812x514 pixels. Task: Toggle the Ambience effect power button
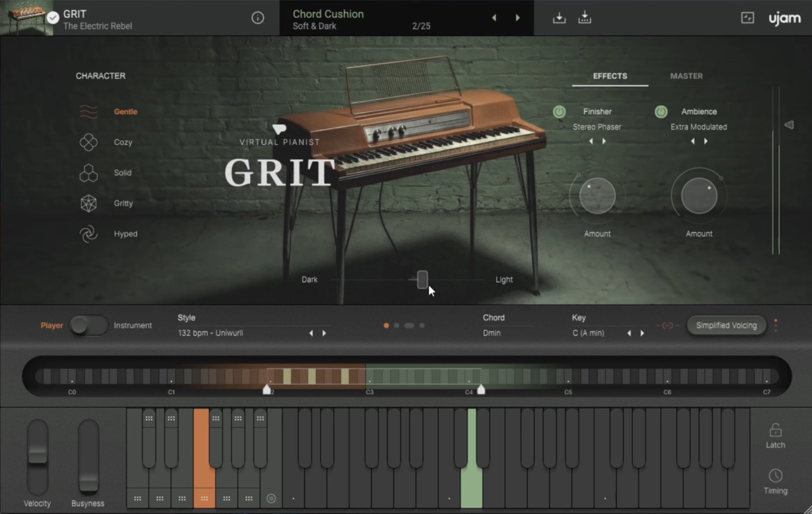click(x=661, y=112)
